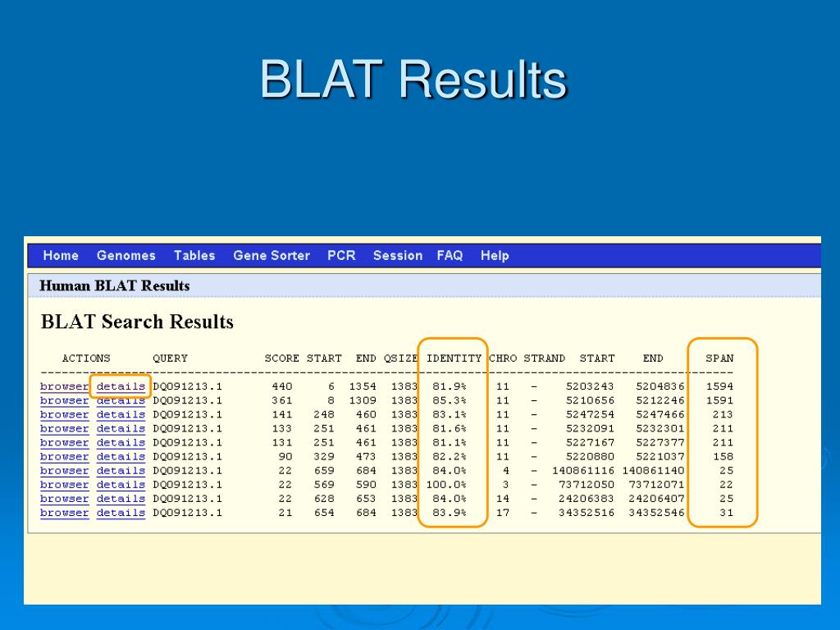Click the 85.3% identity value
Image resolution: width=840 pixels, height=630 pixels.
tap(450, 400)
